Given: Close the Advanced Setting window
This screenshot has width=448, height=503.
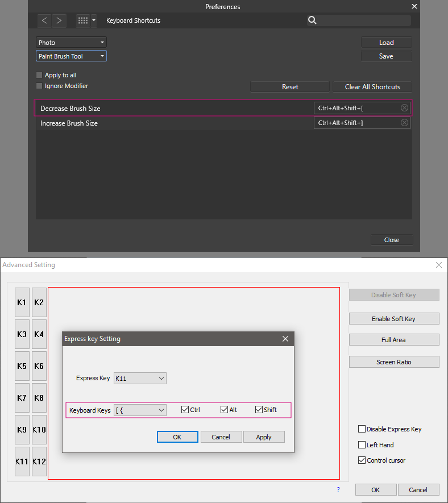Looking at the screenshot, I should pyautogui.click(x=439, y=265).
